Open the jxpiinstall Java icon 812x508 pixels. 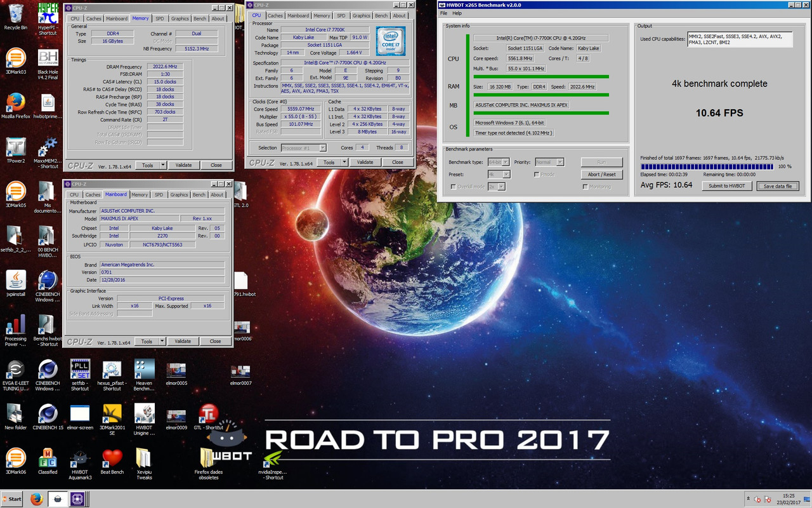(15, 284)
